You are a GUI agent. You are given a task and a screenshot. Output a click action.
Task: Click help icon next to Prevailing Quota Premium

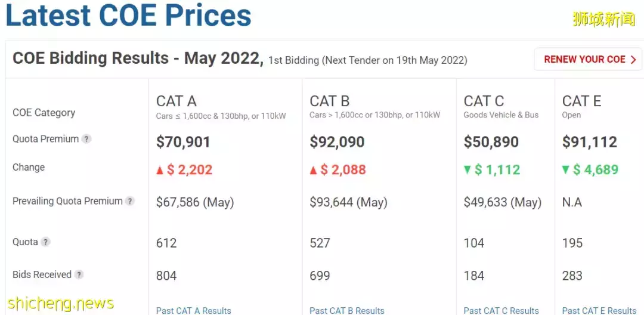[x=130, y=202]
